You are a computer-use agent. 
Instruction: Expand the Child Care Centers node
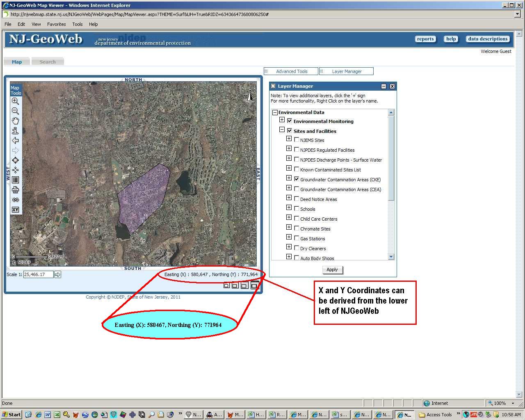point(289,217)
